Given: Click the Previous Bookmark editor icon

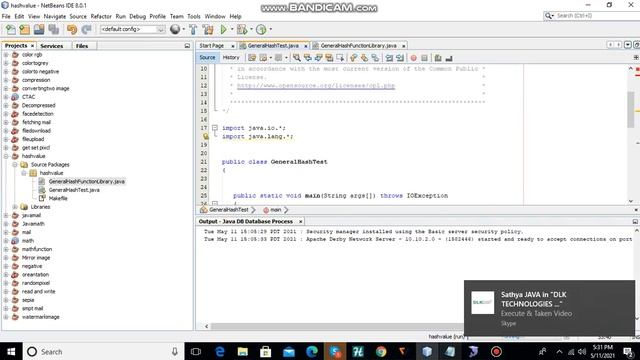Looking at the screenshot, I should (x=353, y=58).
